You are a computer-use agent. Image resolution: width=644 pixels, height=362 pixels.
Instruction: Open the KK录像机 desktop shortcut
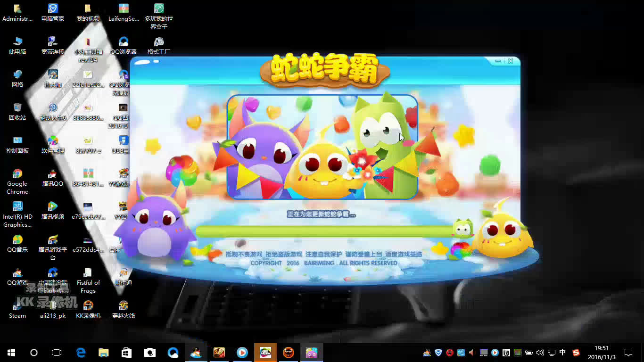[x=88, y=310]
